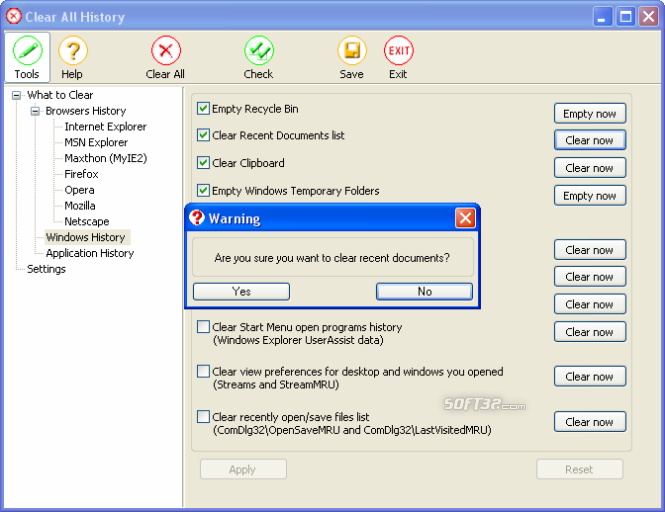This screenshot has width=665, height=512.
Task: Click Empty now for Recycle Bin
Action: 590,114
